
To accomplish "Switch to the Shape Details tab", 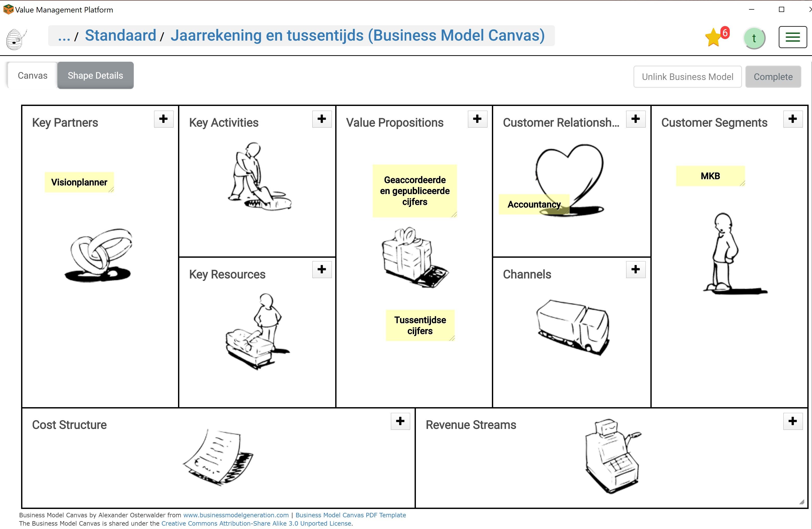I will click(95, 75).
